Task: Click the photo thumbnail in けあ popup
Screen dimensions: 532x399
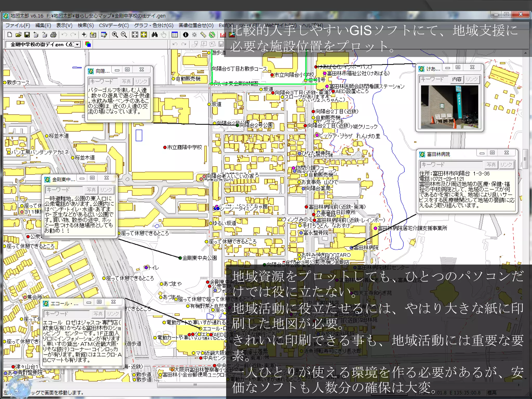Action: [x=449, y=107]
